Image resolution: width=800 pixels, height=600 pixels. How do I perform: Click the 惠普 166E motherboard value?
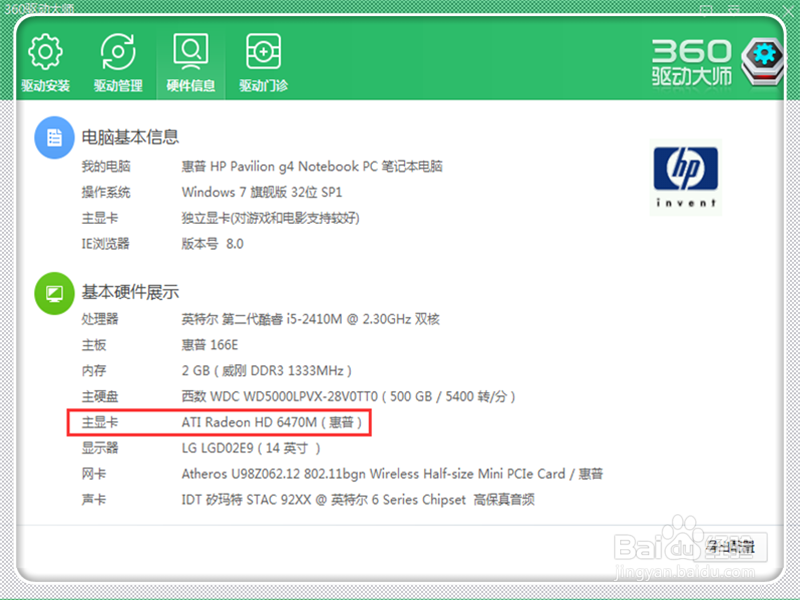pyautogui.click(x=210, y=345)
